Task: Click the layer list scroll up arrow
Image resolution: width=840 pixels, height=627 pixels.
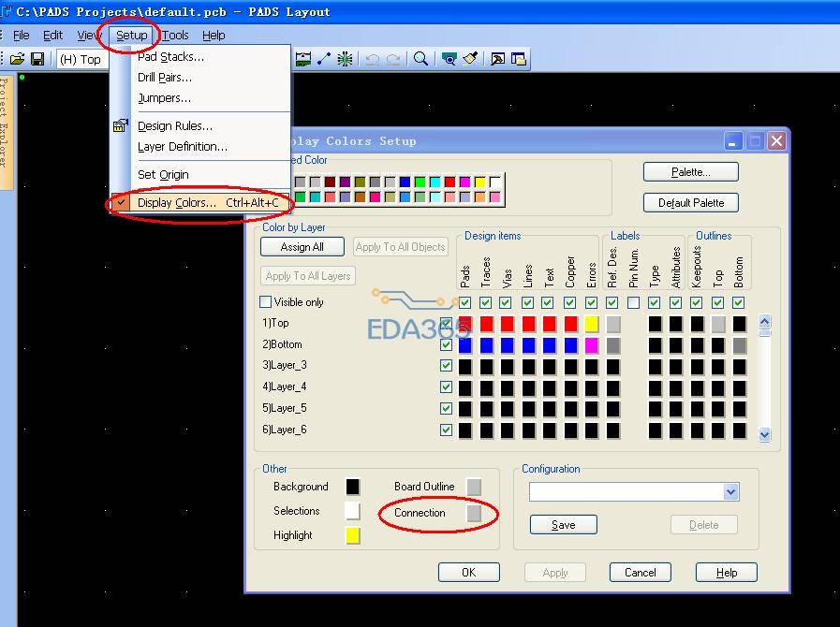Action: tap(765, 321)
